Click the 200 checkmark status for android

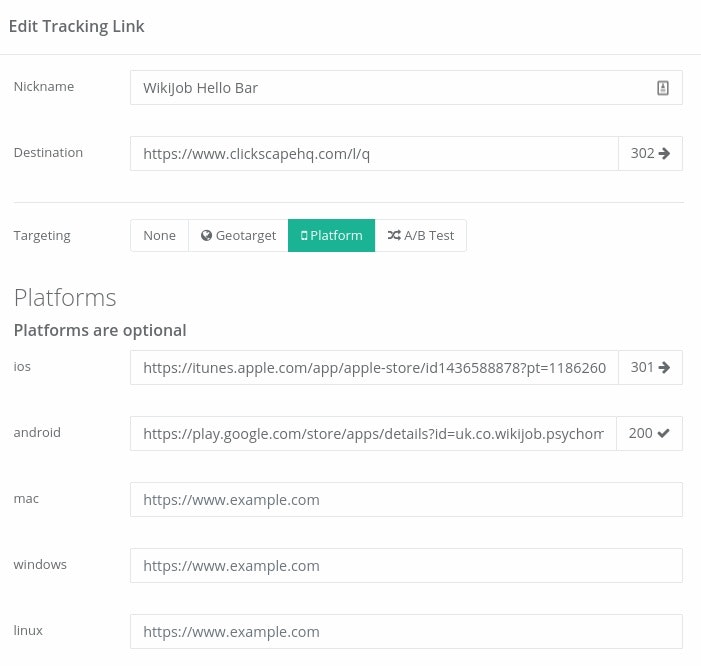pyautogui.click(x=649, y=433)
